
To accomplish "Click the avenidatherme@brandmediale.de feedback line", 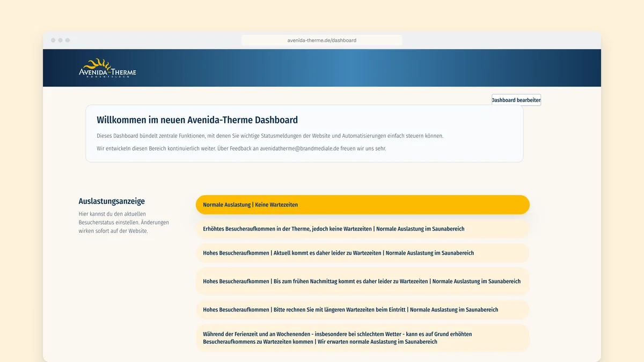I will (x=241, y=149).
